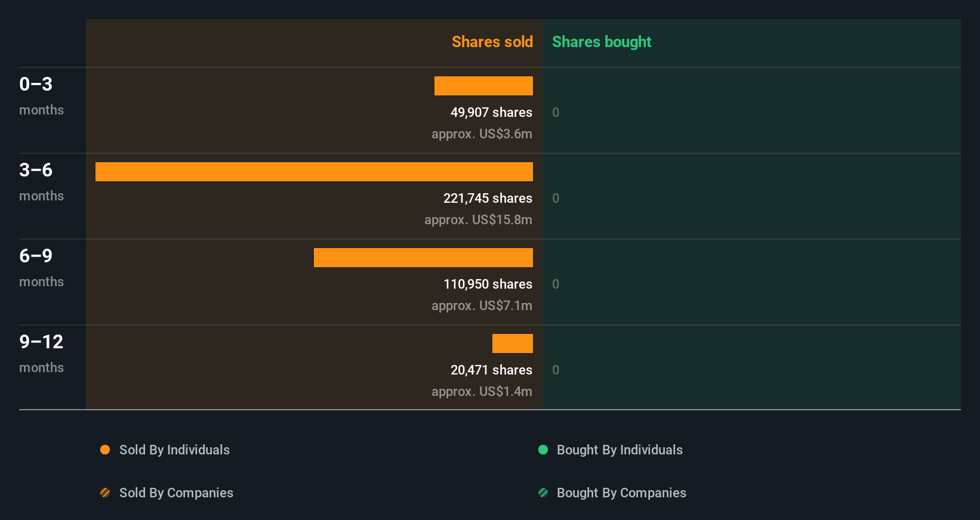Click the 0–3 months orange bar
The width and height of the screenshot is (980, 520).
[x=483, y=86]
